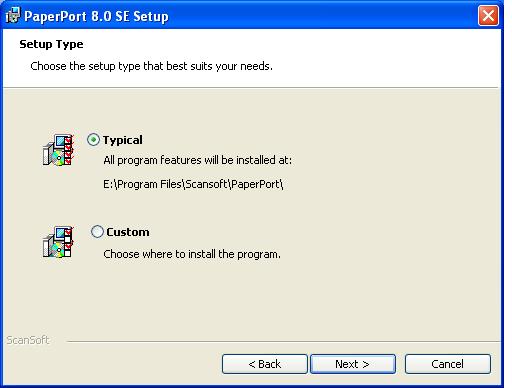Click the E:\Program Files\Scansoft\PaperPort\ path text
Viewport: 512px width, 388px height.
point(193,184)
